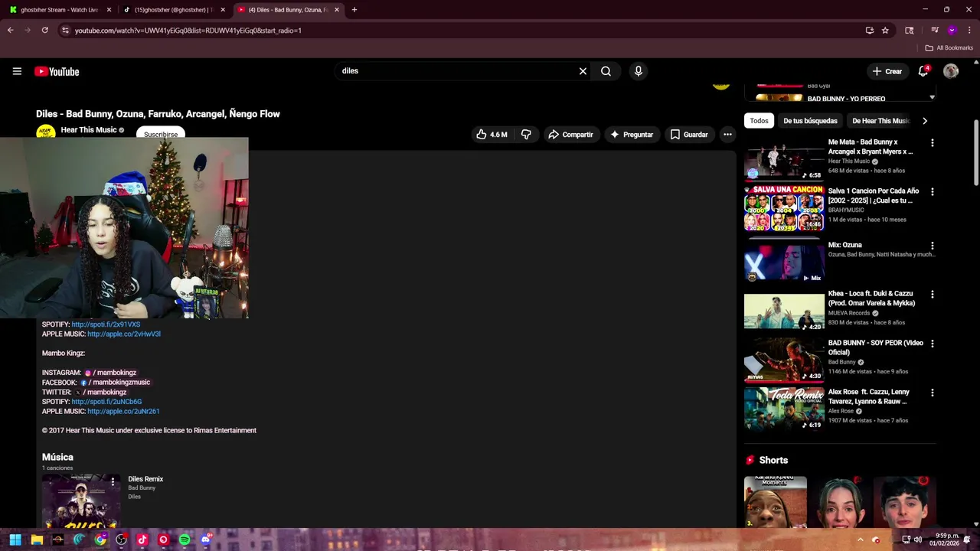Open the browser media controls icon
The height and width of the screenshot is (551, 980).
935,31
